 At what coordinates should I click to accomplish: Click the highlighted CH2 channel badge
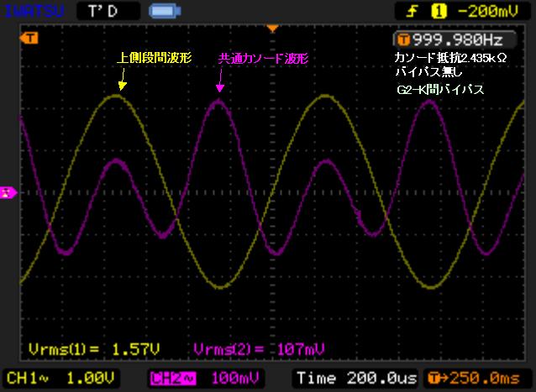[x=172, y=379]
